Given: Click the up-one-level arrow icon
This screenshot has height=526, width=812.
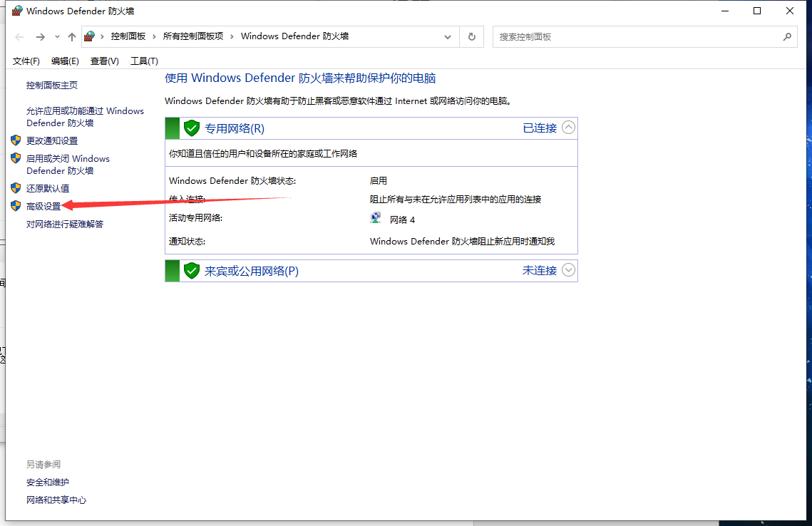Looking at the screenshot, I should (72, 36).
